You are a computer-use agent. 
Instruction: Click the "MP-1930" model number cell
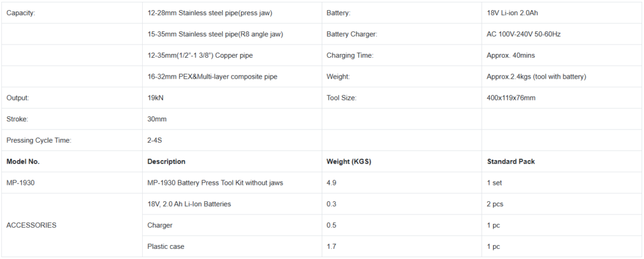[21, 183]
